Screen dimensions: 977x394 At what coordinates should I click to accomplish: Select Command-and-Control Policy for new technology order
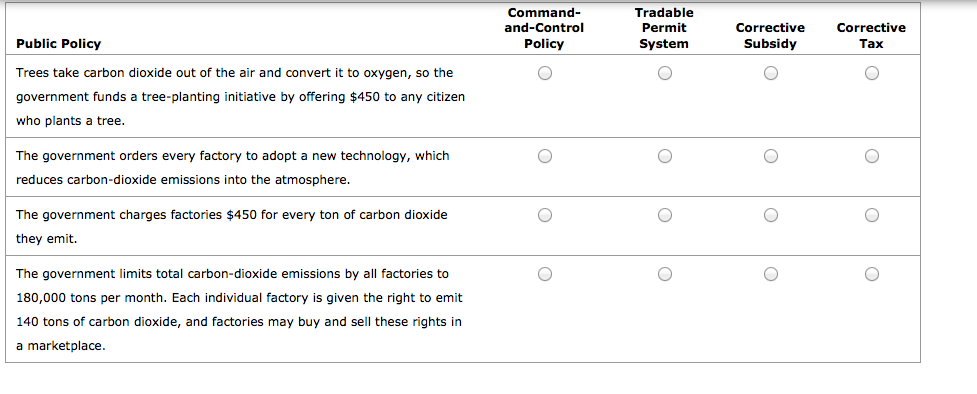(545, 156)
